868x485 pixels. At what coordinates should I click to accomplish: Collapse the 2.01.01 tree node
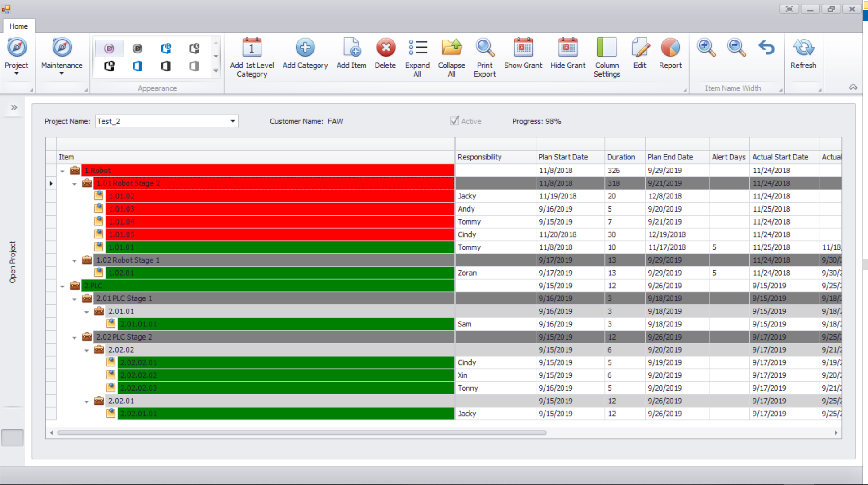87,312
